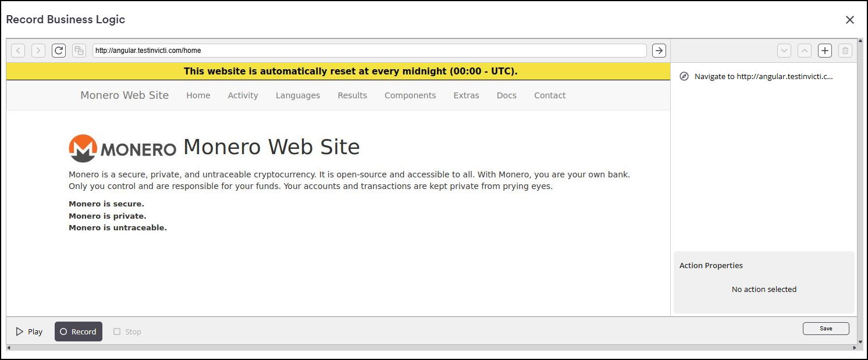Screen dimensions: 868x360
Task: Click inside the URL address field
Action: tap(369, 51)
